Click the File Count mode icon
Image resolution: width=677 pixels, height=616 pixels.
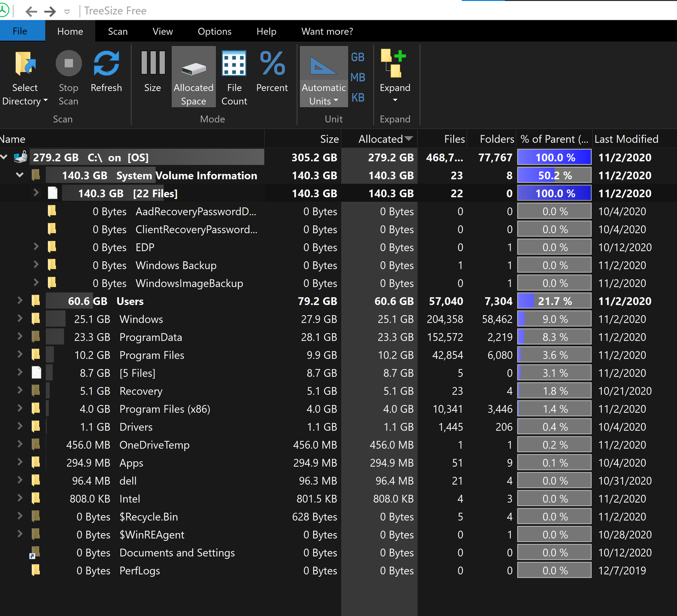click(234, 64)
